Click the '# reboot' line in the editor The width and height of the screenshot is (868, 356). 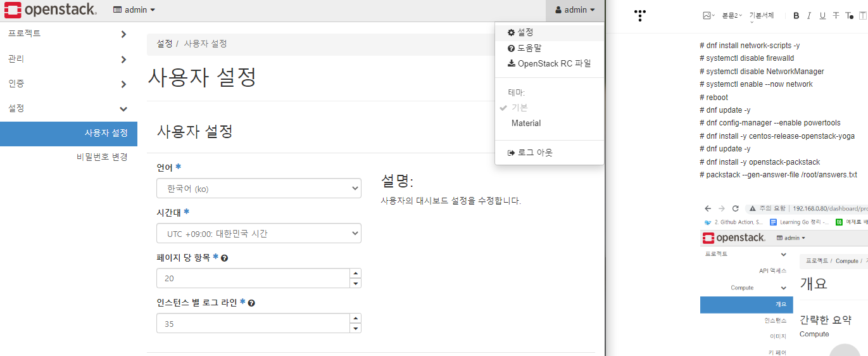tap(714, 98)
